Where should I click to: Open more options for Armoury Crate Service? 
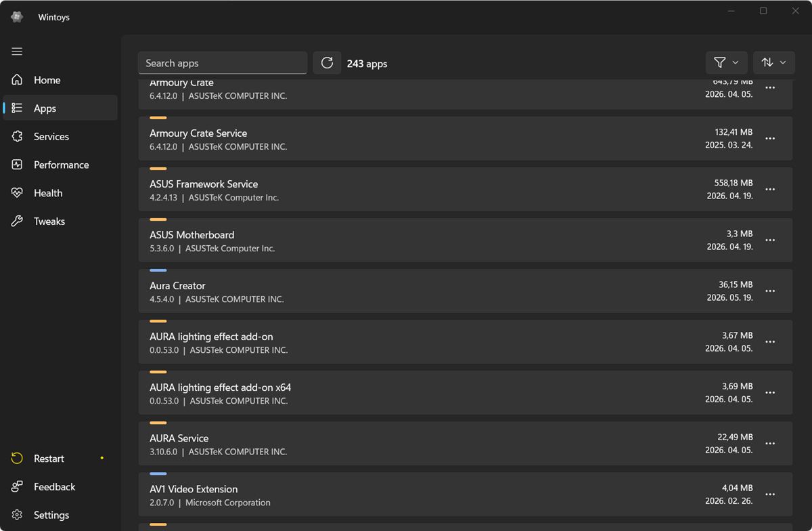(x=770, y=139)
